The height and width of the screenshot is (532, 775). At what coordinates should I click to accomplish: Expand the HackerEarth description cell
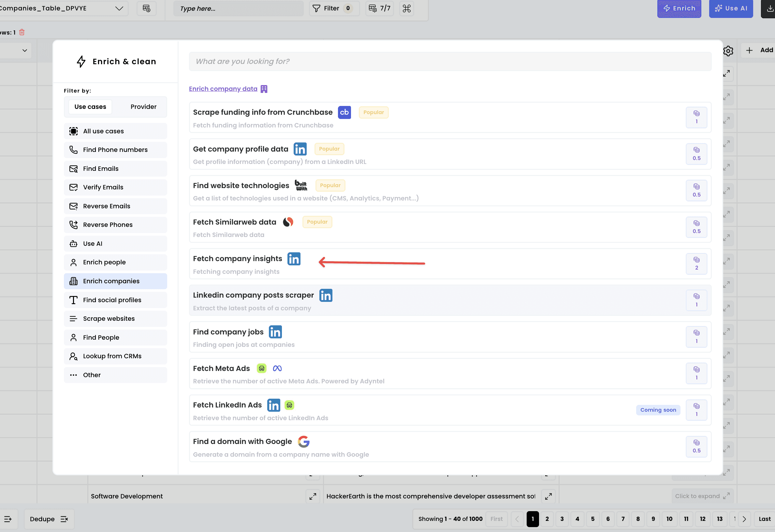548,496
